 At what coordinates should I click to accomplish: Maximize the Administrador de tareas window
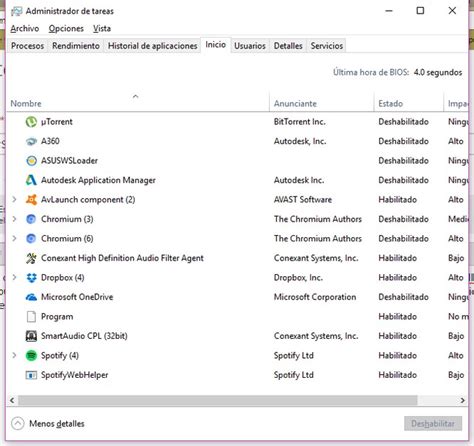coord(420,11)
